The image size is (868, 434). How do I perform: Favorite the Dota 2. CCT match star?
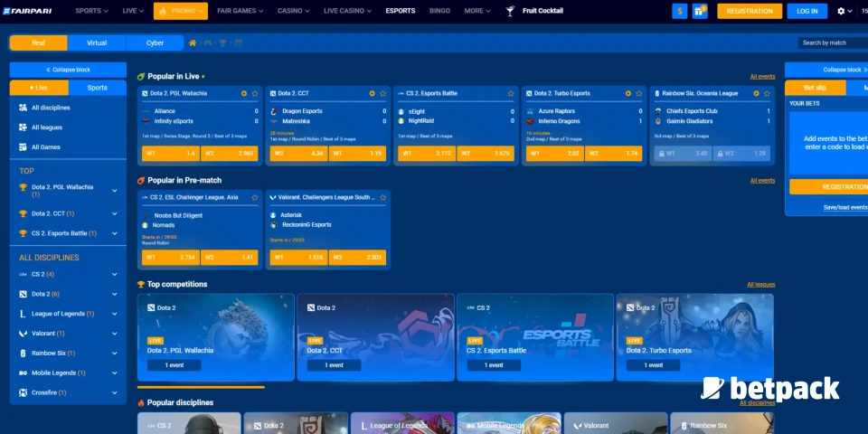pyautogui.click(x=382, y=93)
